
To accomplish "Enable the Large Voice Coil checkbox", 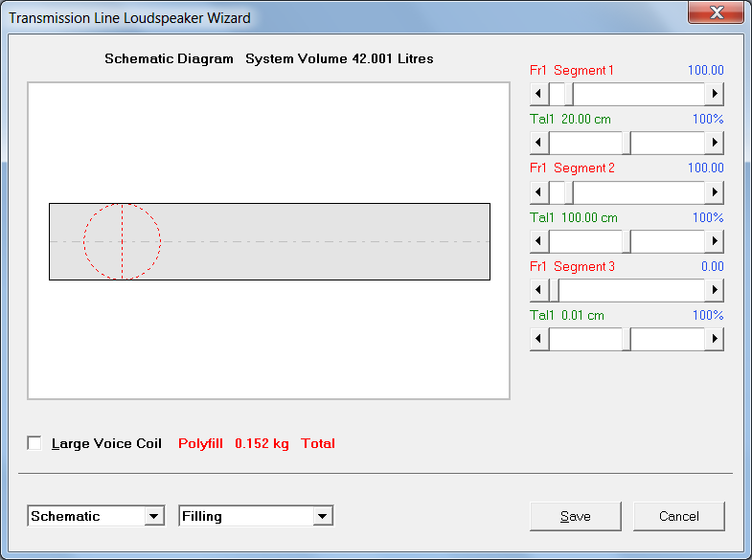I will (x=34, y=443).
